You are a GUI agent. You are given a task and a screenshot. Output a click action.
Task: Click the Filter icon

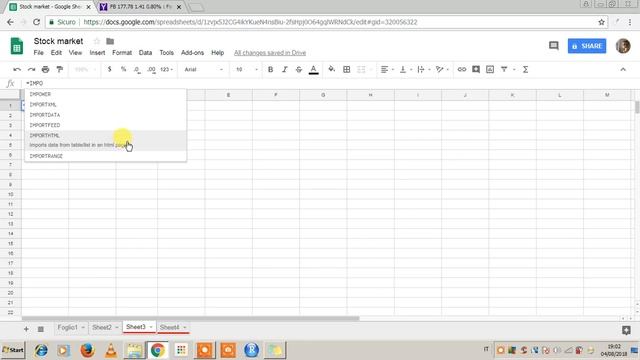pos(504,69)
